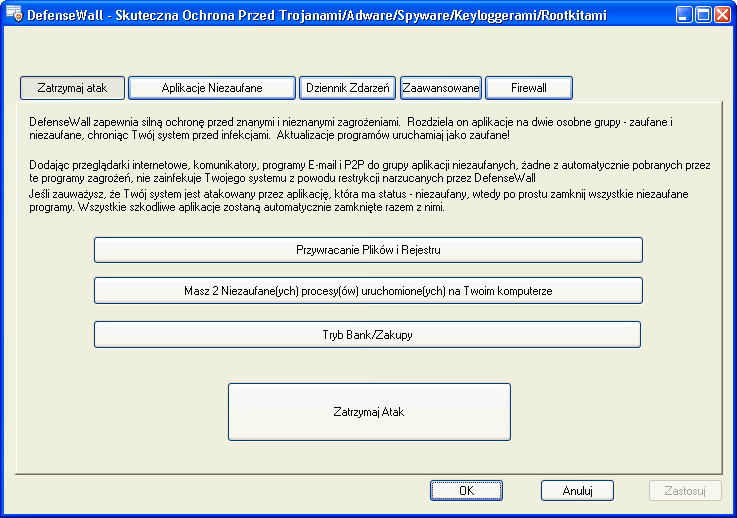Screen dimensions: 737x518
Task: Click the DefenseWall icon in title bar
Action: click(x=14, y=14)
